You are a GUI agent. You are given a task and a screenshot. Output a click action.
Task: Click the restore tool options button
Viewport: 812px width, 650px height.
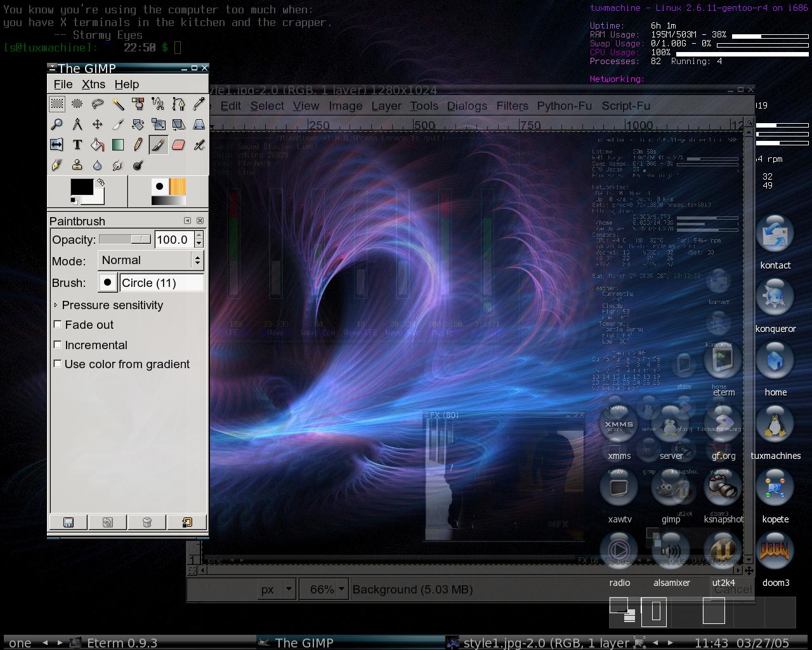click(108, 522)
